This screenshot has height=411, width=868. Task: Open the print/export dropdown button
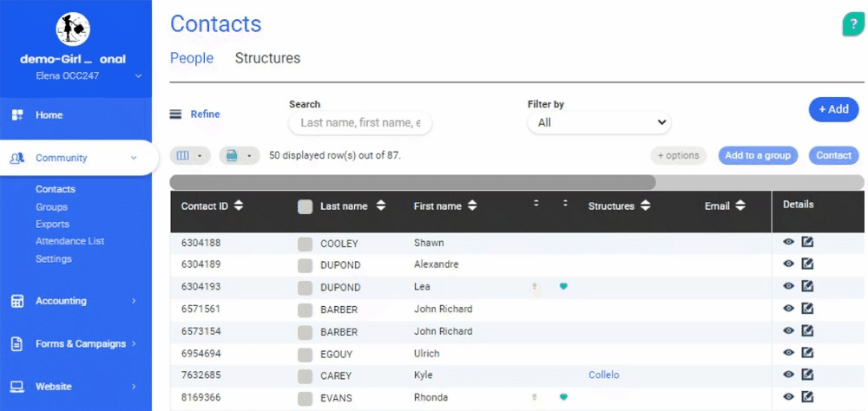point(240,156)
